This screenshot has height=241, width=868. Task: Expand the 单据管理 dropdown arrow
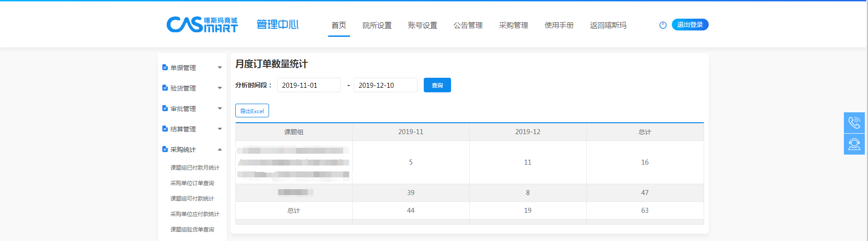pos(220,68)
